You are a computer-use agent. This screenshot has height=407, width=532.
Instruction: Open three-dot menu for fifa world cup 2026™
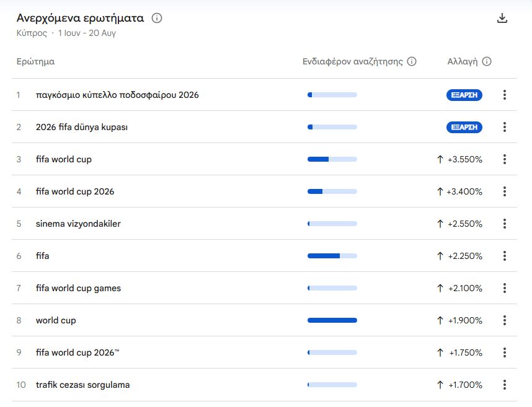[505, 352]
